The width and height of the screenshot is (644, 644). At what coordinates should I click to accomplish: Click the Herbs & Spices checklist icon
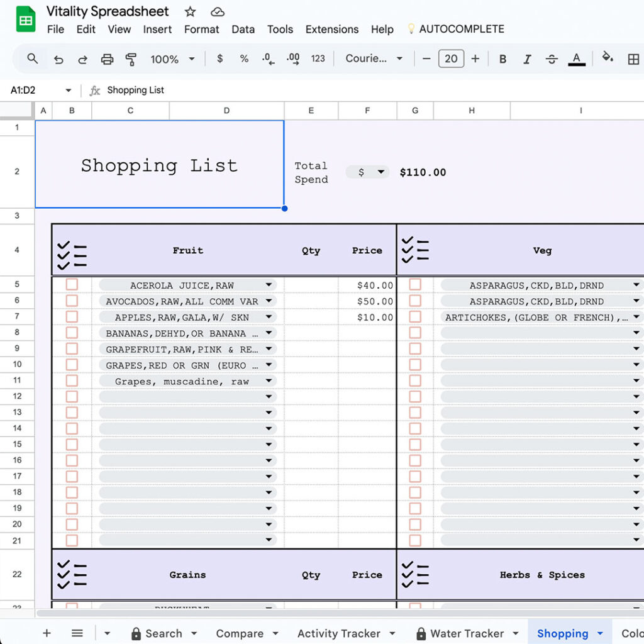[x=415, y=574]
